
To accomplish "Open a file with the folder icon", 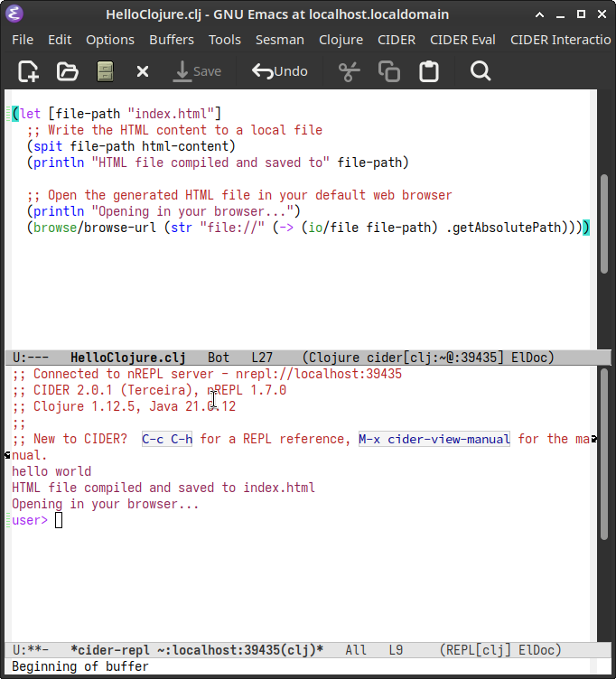I will tap(67, 71).
